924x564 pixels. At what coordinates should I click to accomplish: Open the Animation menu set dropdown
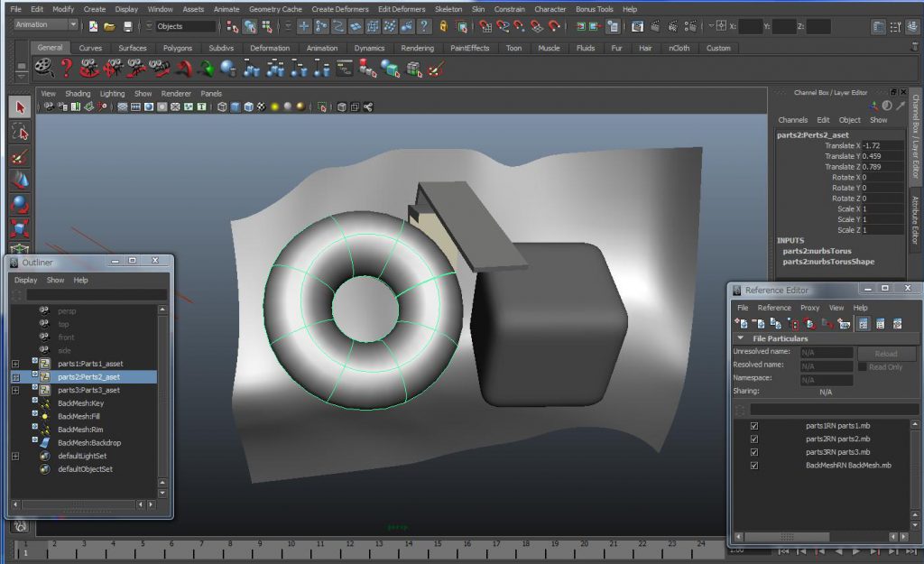coord(46,24)
